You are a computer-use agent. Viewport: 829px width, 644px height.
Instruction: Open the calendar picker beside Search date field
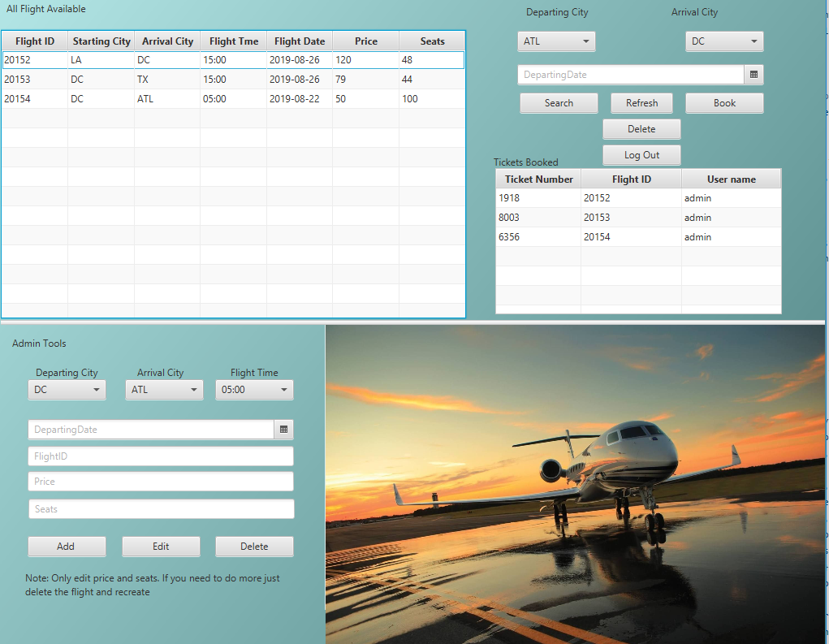click(x=753, y=75)
